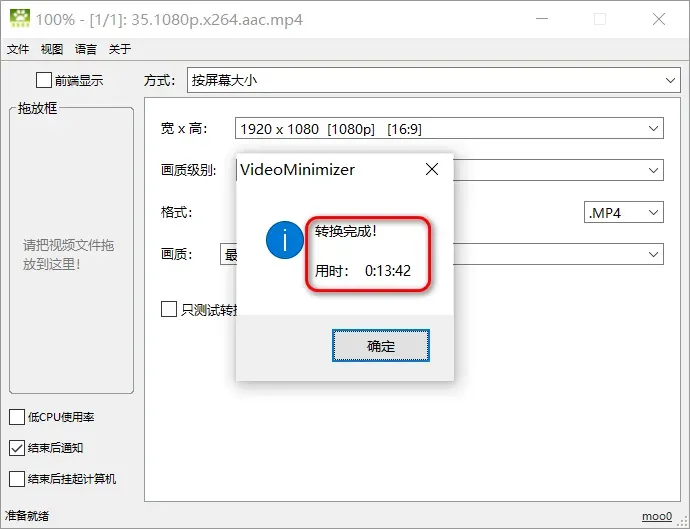Click the 格式: label
This screenshot has width=690, height=529.
(176, 213)
